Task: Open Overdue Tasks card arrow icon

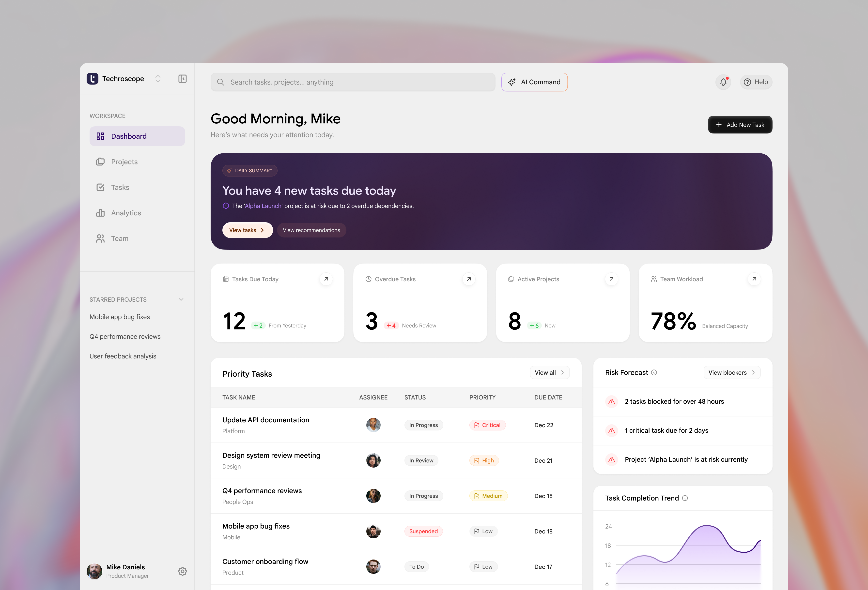Action: click(x=469, y=279)
